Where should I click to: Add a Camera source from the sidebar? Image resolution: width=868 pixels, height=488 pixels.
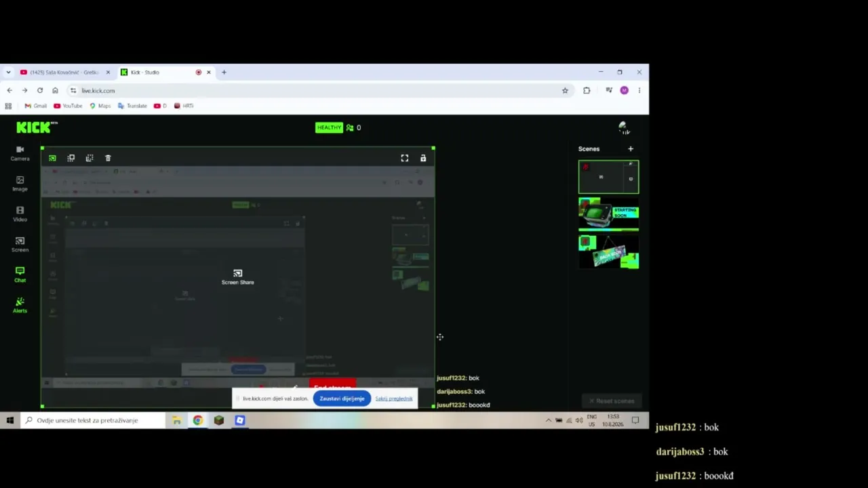(20, 153)
